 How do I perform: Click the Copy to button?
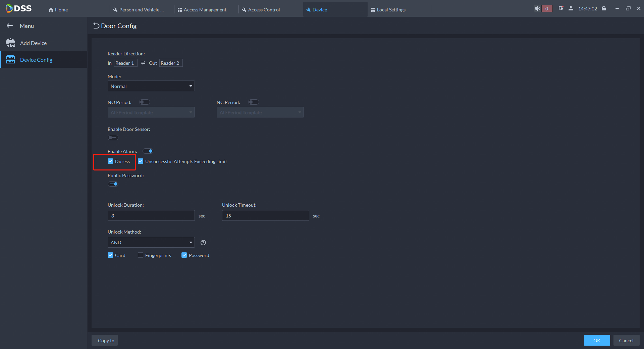(x=105, y=340)
